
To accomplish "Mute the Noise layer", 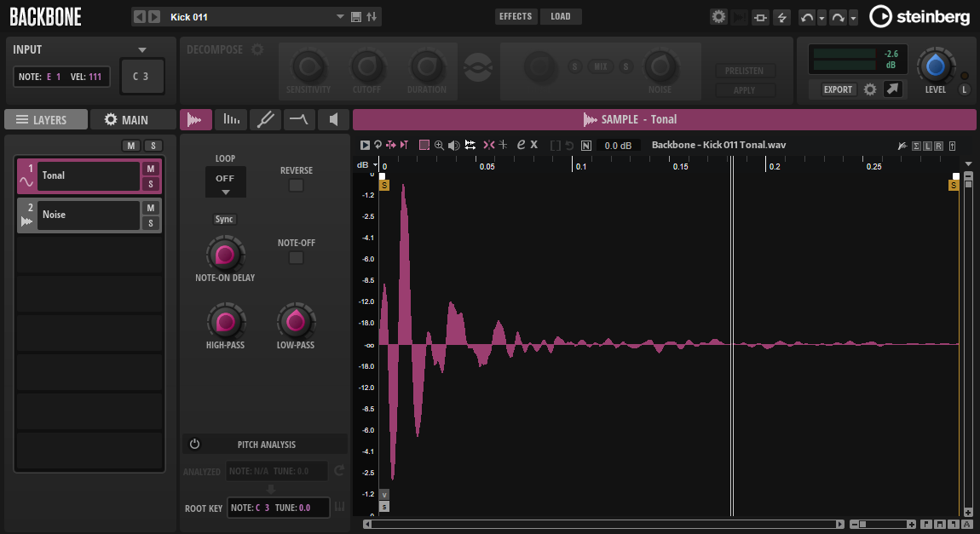I will 151,208.
